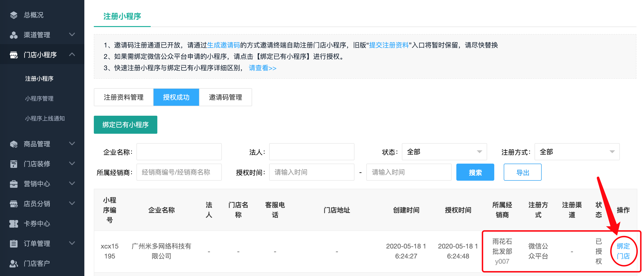Image resolution: width=644 pixels, height=276 pixels.
Task: Switch to 邀请码管理 tab
Action: 225,97
